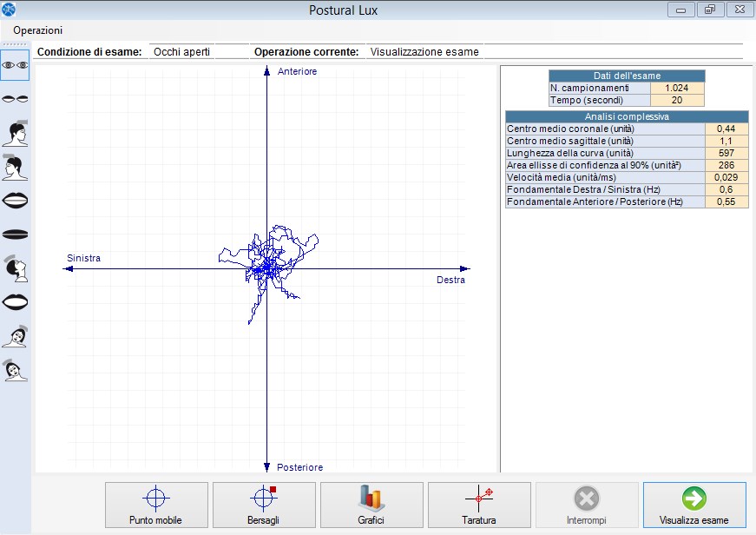The height and width of the screenshot is (535, 756).
Task: Select the 1.024 sample count value
Action: 677,88
